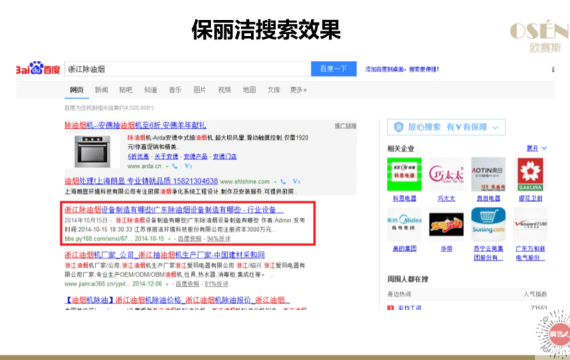Click the 94%好评 rating link
The image size is (570, 360).
tap(218, 239)
